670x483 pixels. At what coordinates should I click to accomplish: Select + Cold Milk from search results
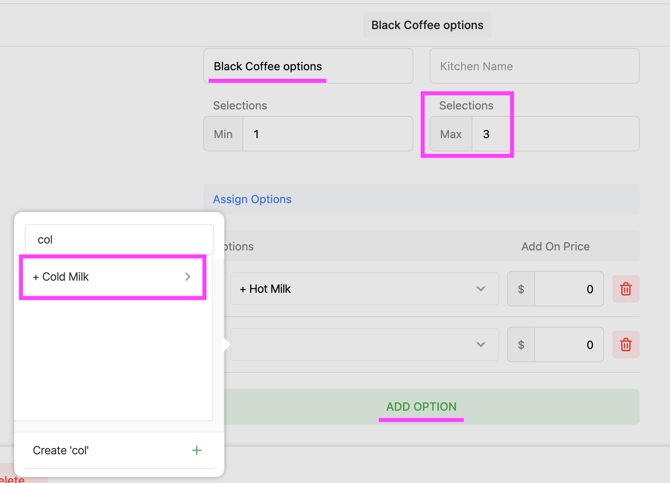(x=100, y=277)
